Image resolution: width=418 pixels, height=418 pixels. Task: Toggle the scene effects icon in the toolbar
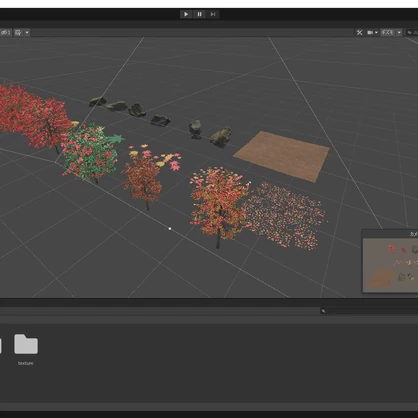(18, 32)
